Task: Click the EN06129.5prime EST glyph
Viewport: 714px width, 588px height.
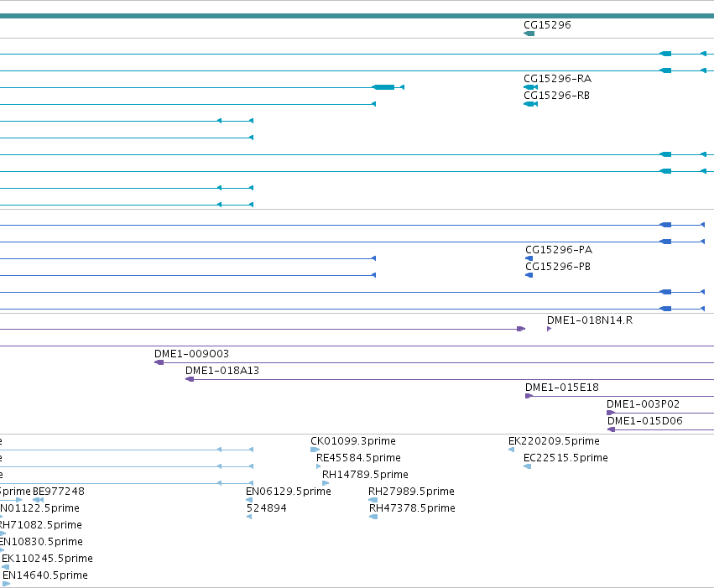Action: tap(249, 501)
